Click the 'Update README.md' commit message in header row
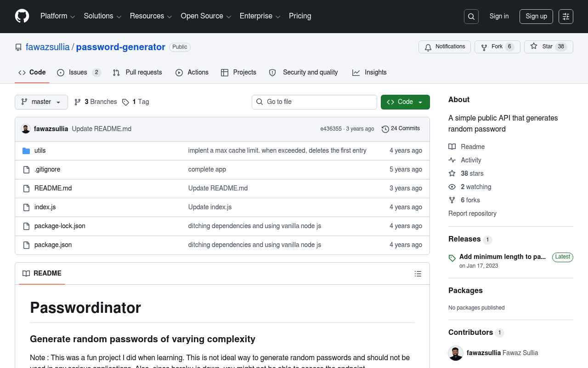Image resolution: width=588 pixels, height=368 pixels. 102,129
